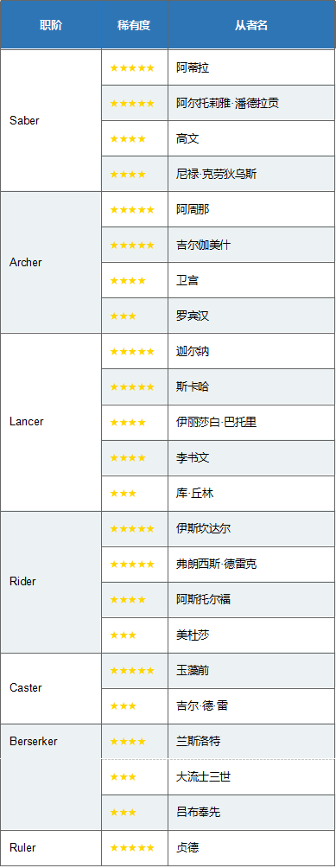Click the 职阶 column header
The image size is (336, 868).
[51, 25]
